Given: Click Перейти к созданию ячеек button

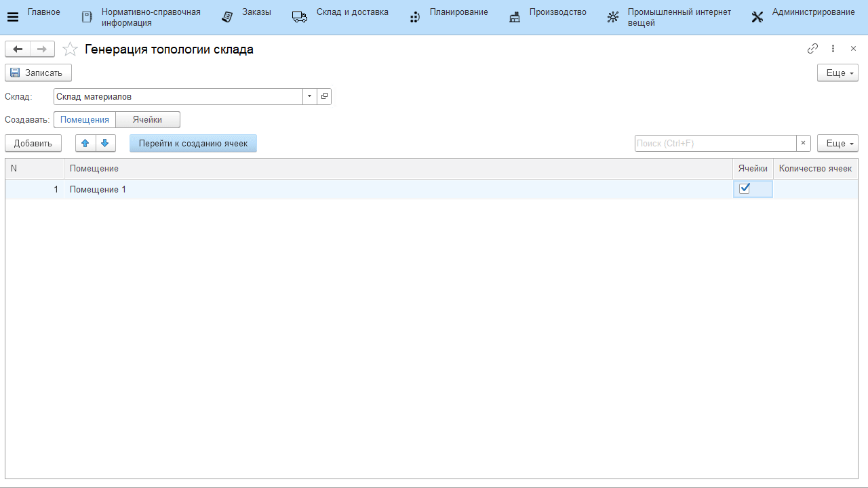Looking at the screenshot, I should coord(193,143).
